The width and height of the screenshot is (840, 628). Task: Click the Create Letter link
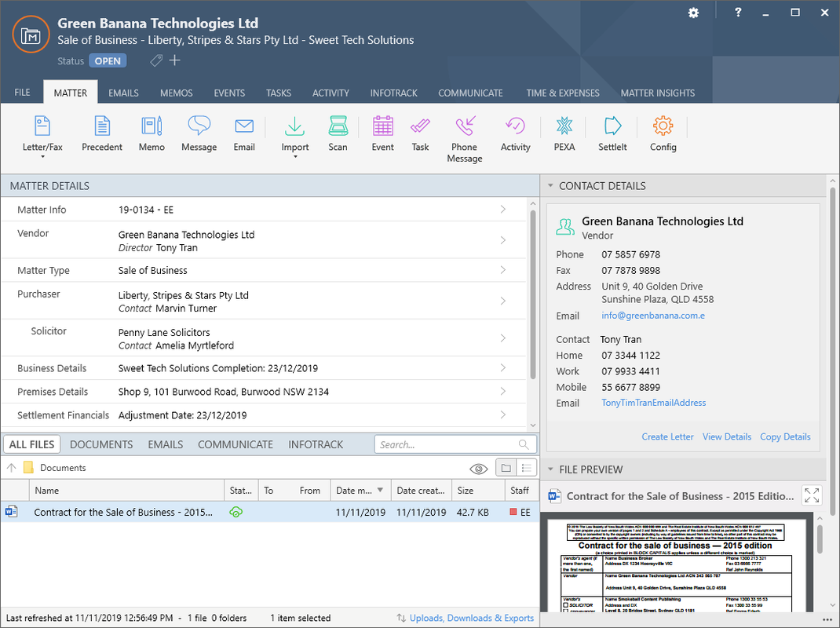(x=667, y=436)
